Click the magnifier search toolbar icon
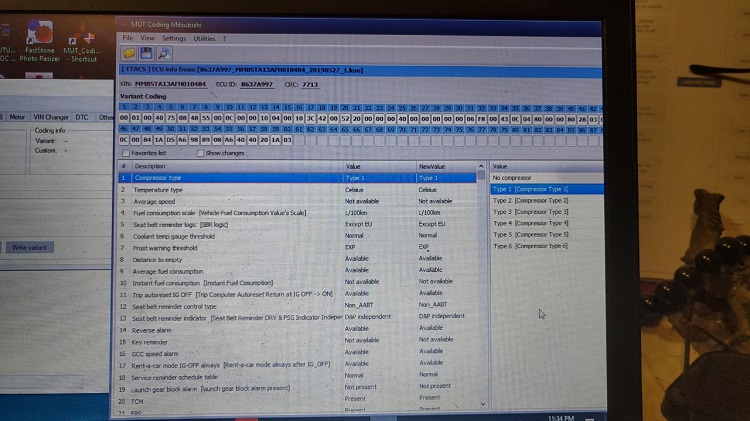 click(x=164, y=53)
